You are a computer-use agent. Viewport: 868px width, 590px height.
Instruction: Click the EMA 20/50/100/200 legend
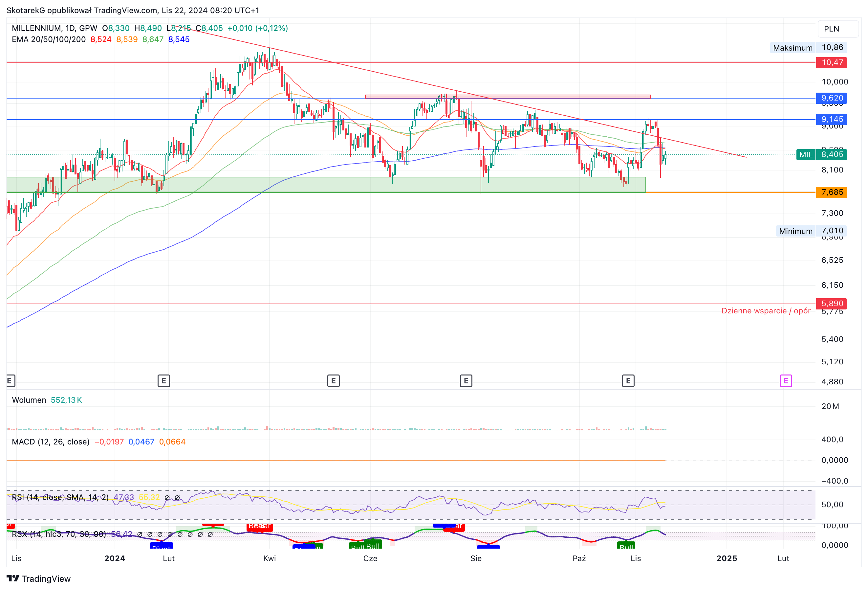(x=49, y=40)
